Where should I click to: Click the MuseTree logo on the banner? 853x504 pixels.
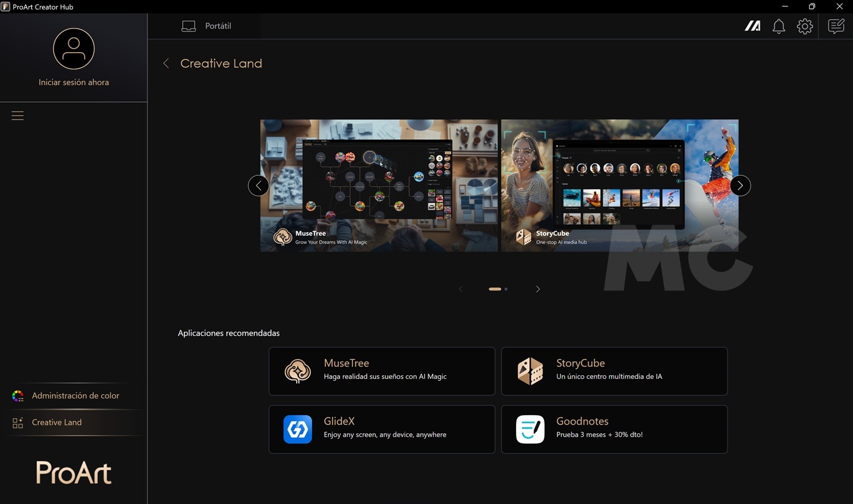[282, 237]
